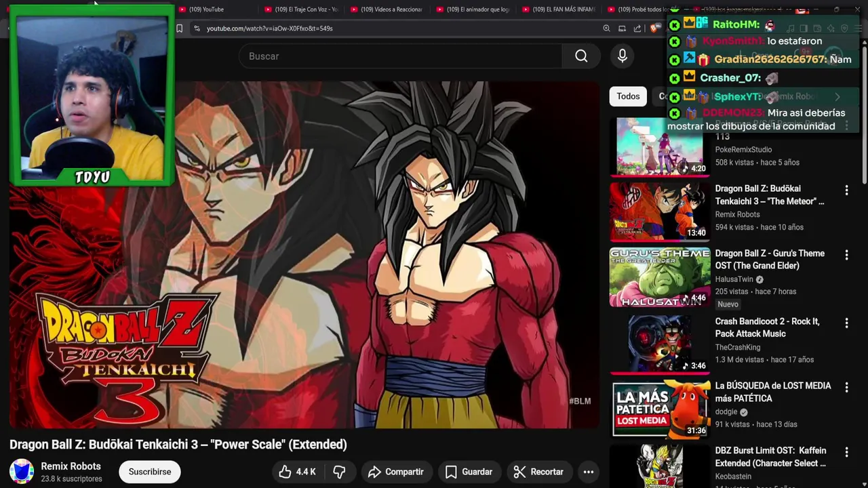Click HalusaTwin verified badge icon
The width and height of the screenshot is (868, 488).
click(759, 279)
